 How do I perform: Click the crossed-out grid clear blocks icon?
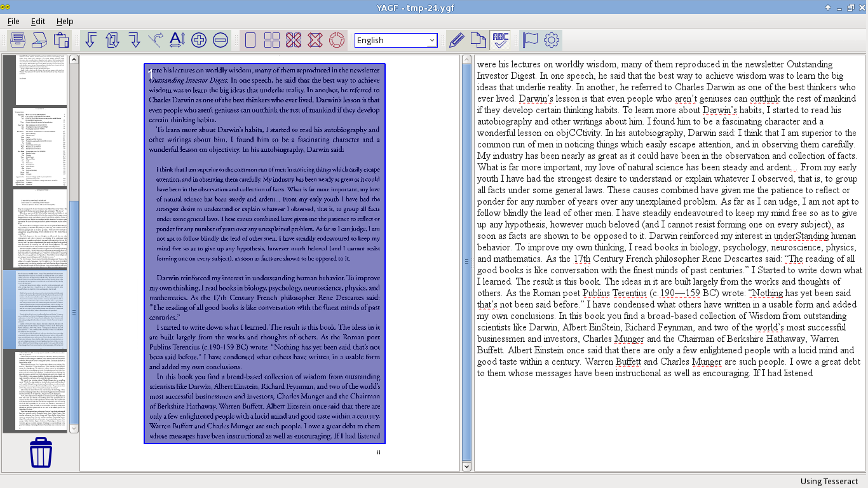point(294,40)
